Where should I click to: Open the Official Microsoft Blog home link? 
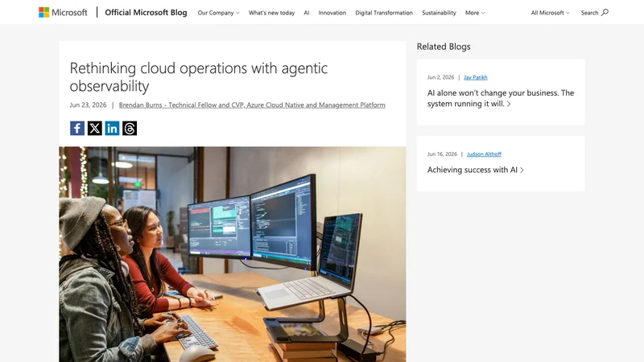[x=146, y=12]
